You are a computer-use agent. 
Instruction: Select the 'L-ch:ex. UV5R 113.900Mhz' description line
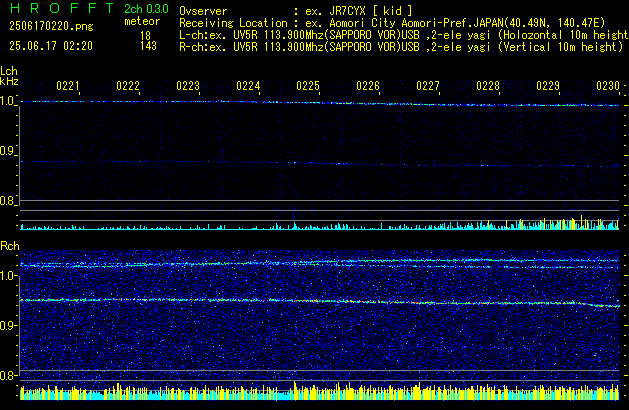coord(404,35)
